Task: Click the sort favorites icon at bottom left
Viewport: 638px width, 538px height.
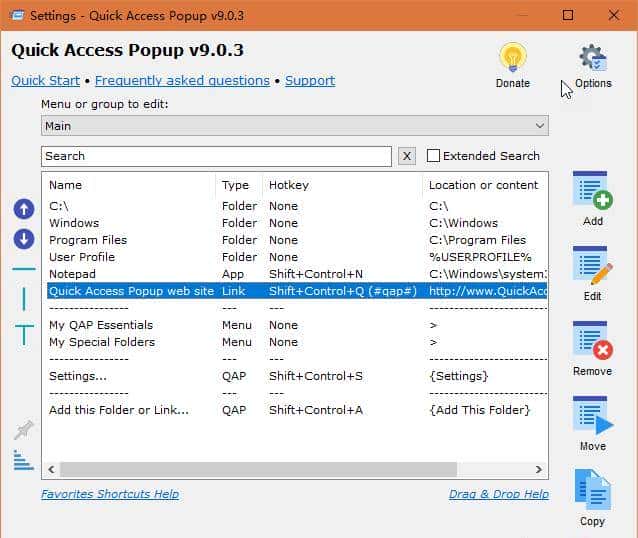Action: tap(24, 459)
